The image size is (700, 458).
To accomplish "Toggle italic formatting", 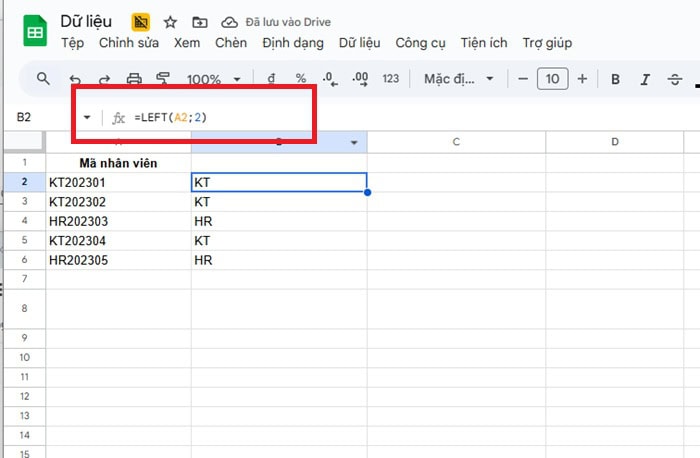I will pyautogui.click(x=645, y=79).
